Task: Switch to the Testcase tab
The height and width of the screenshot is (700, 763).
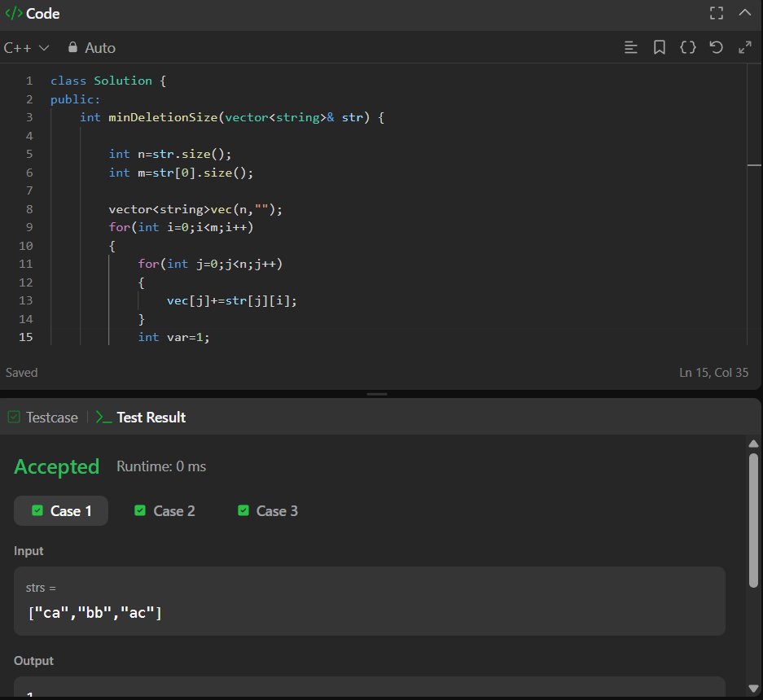Action: 50,417
